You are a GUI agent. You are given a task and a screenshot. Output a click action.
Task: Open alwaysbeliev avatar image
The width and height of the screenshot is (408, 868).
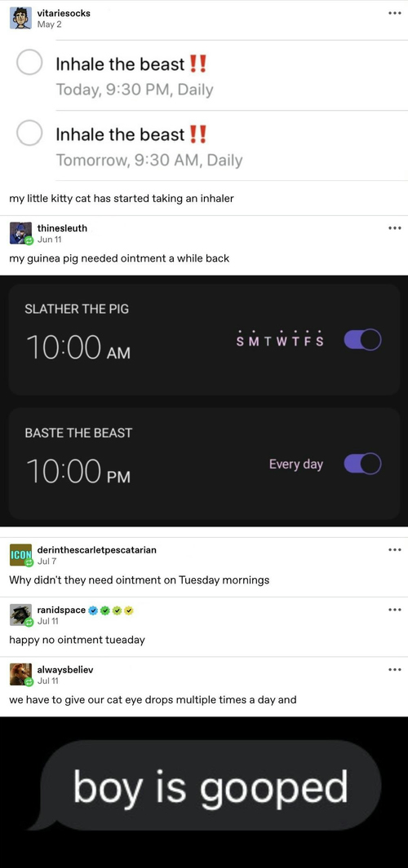[20, 674]
